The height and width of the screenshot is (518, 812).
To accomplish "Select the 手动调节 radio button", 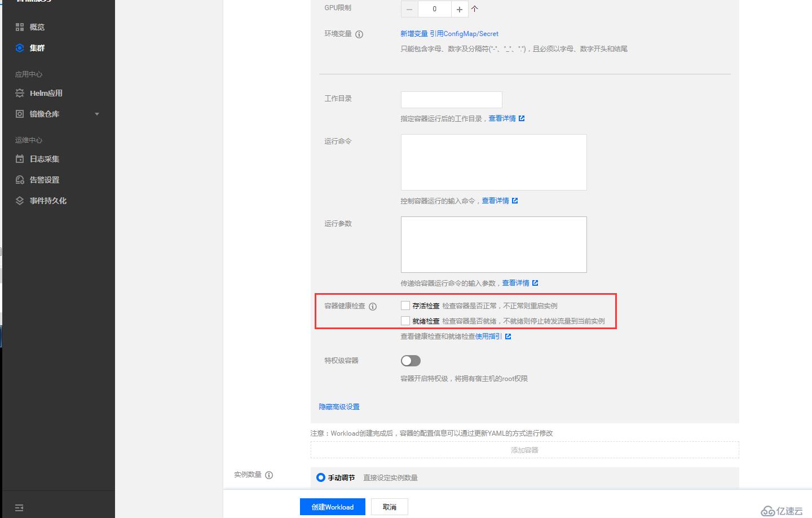I will [x=321, y=477].
